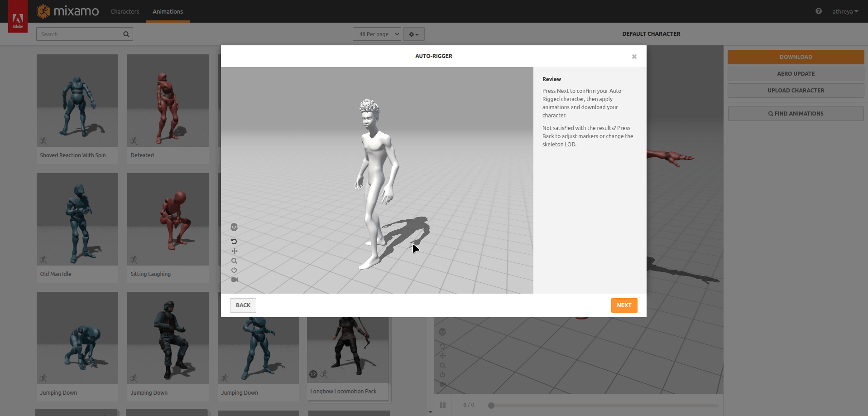Close the Auto-Rigger dialog

(x=634, y=57)
